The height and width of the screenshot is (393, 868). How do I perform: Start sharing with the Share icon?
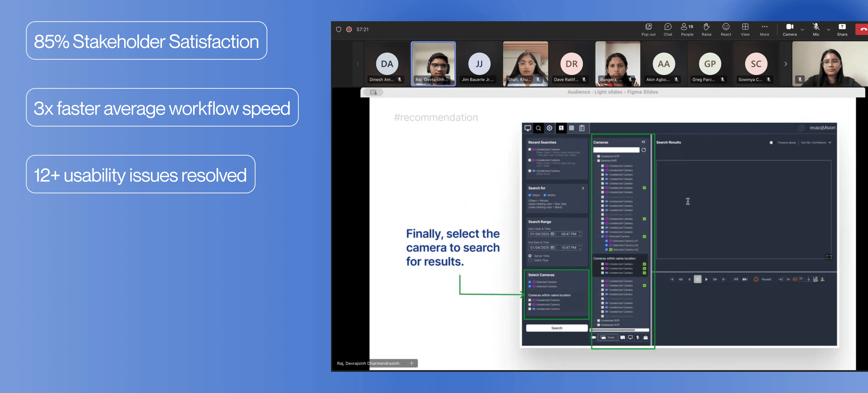point(842,29)
